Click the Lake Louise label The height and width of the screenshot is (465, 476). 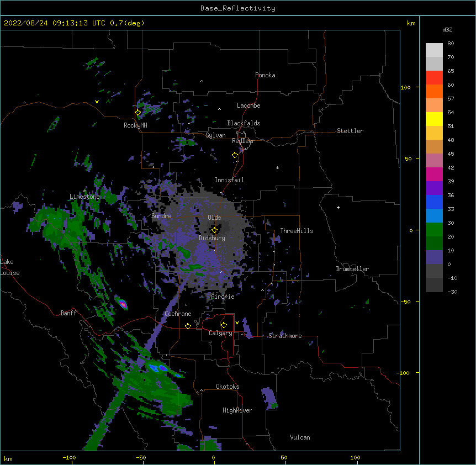tap(10, 267)
